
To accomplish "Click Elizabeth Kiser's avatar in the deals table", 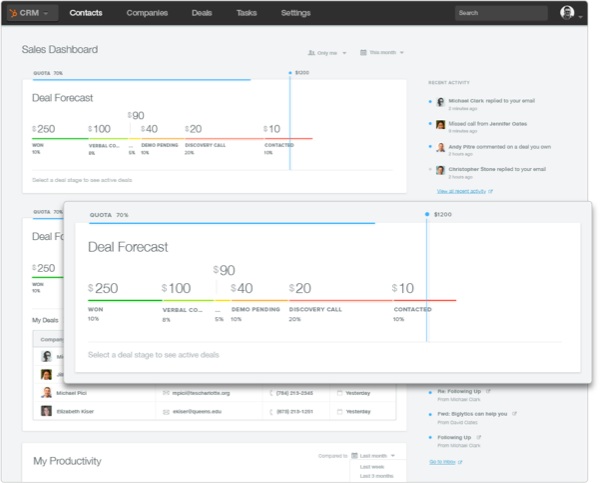I will coord(46,411).
